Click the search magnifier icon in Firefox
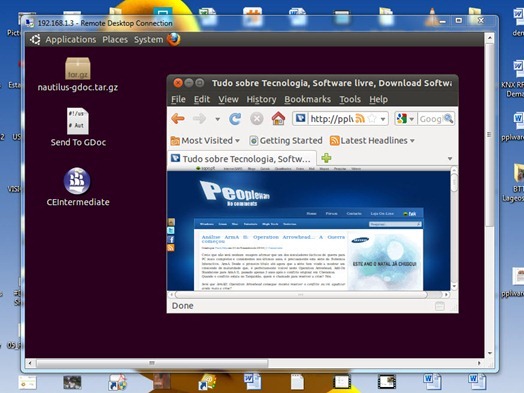This screenshot has height=393, width=524. click(448, 118)
